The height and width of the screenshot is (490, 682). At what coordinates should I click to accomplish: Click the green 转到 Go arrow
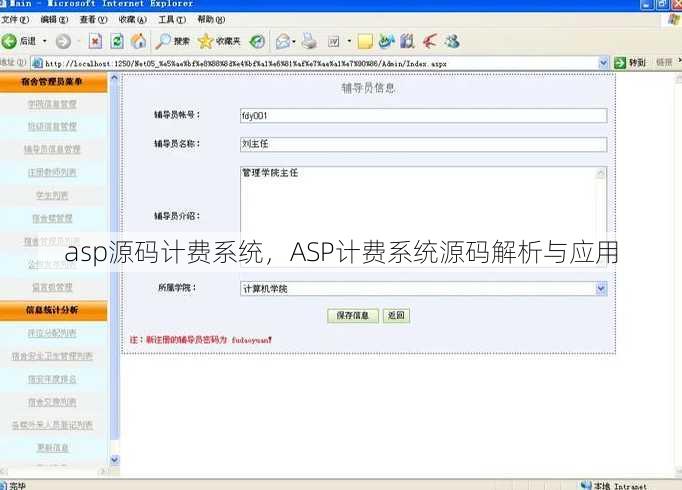click(x=630, y=63)
